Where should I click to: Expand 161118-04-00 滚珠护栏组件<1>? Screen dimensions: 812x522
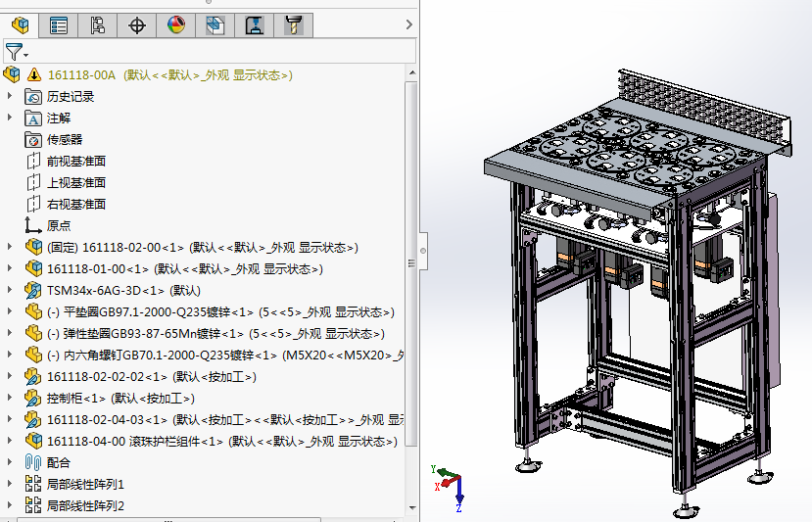(10, 441)
